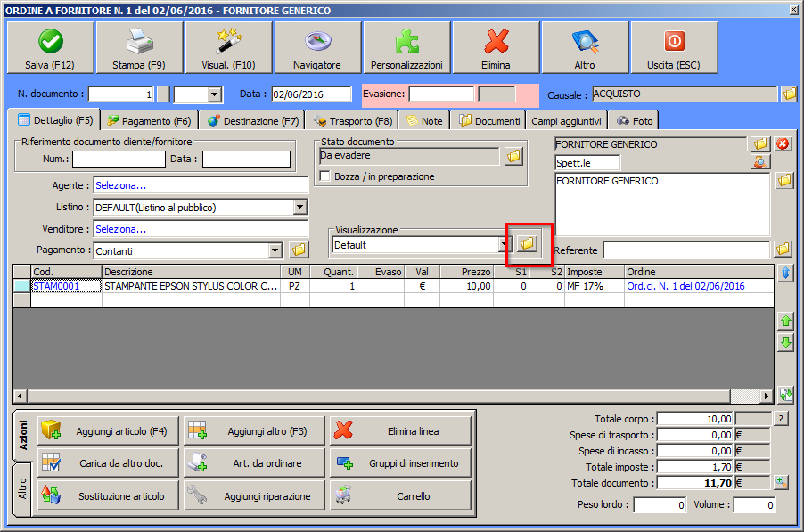Toggle Bozza / in preparazione checkbox

(324, 176)
